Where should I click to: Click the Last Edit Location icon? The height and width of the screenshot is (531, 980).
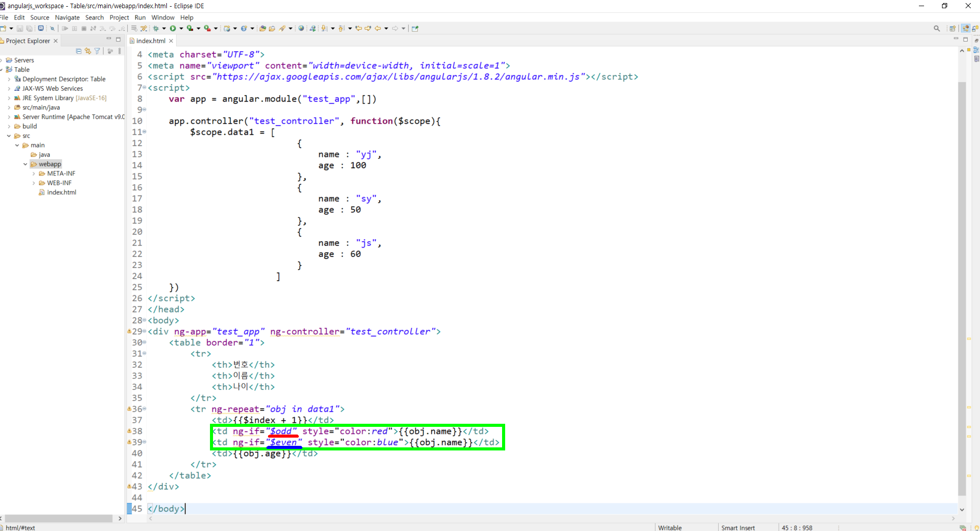click(x=359, y=28)
